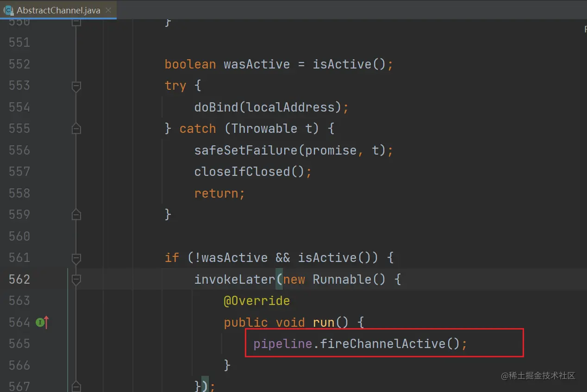
Task: Click the Throwable type name
Action: pos(264,128)
